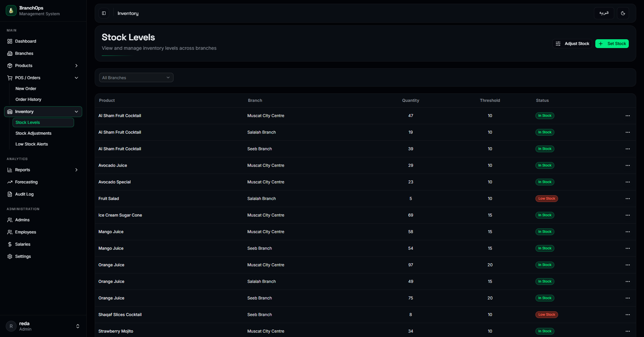
Task: Open Order History page
Action: tap(28, 99)
